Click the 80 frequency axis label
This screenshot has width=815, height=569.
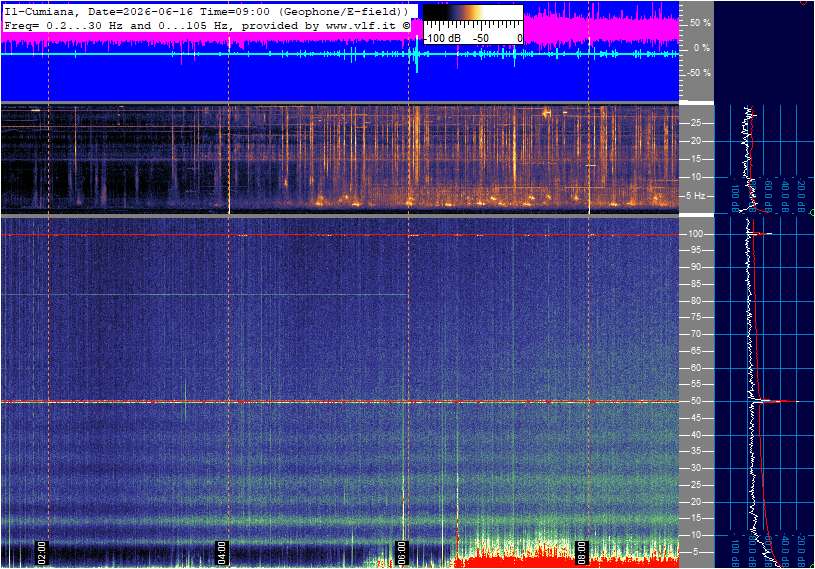point(695,301)
